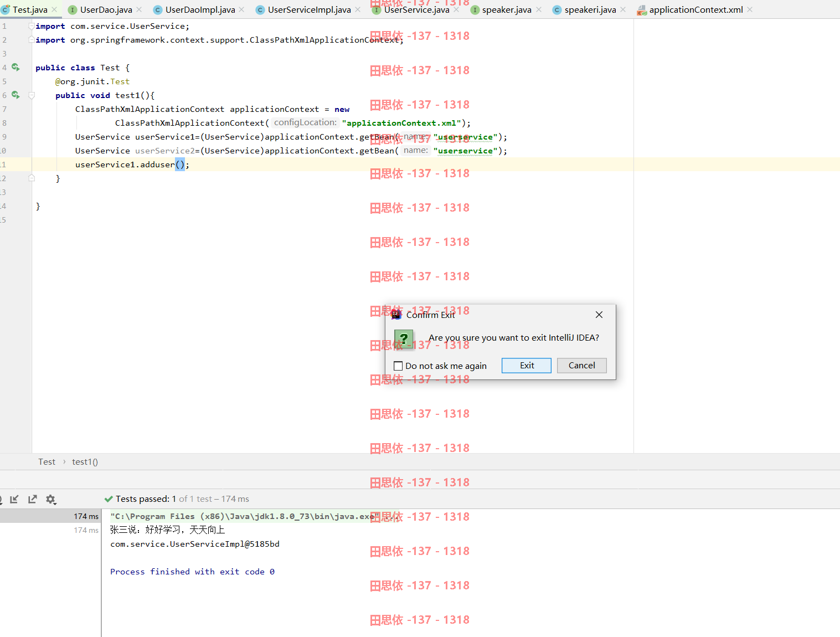The image size is (840, 637).
Task: Toggle the fold end marker on line 2
Action: tap(32, 39)
